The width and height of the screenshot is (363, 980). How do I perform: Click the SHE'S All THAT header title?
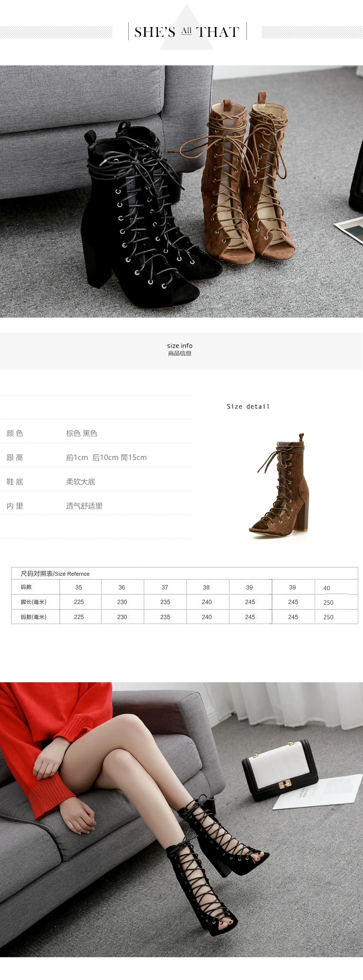187,32
